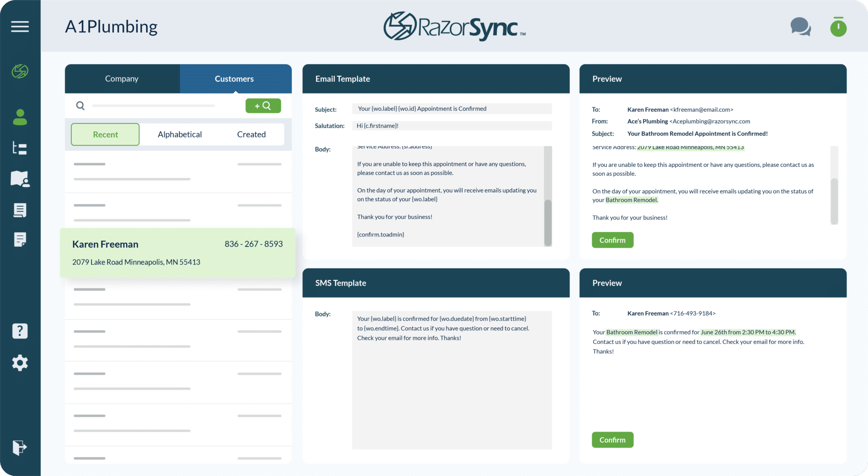This screenshot has height=476, width=868.
Task: Open the map with user icon
Action: coord(20,179)
